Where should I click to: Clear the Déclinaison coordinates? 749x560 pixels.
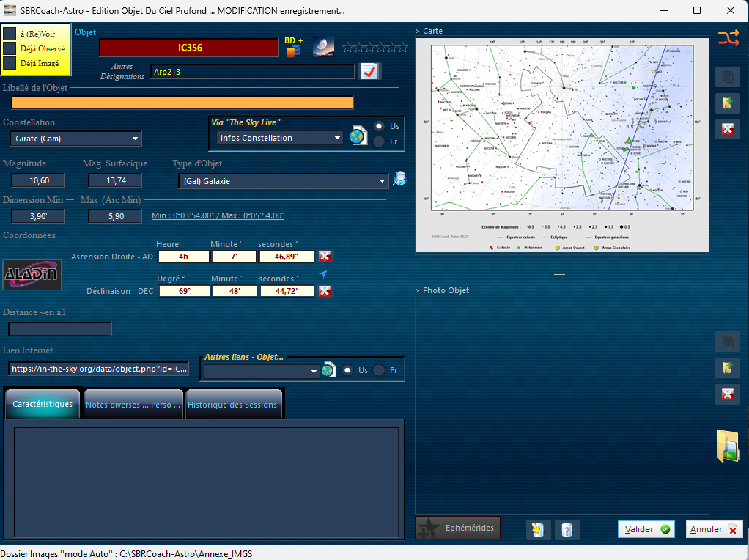click(x=325, y=291)
